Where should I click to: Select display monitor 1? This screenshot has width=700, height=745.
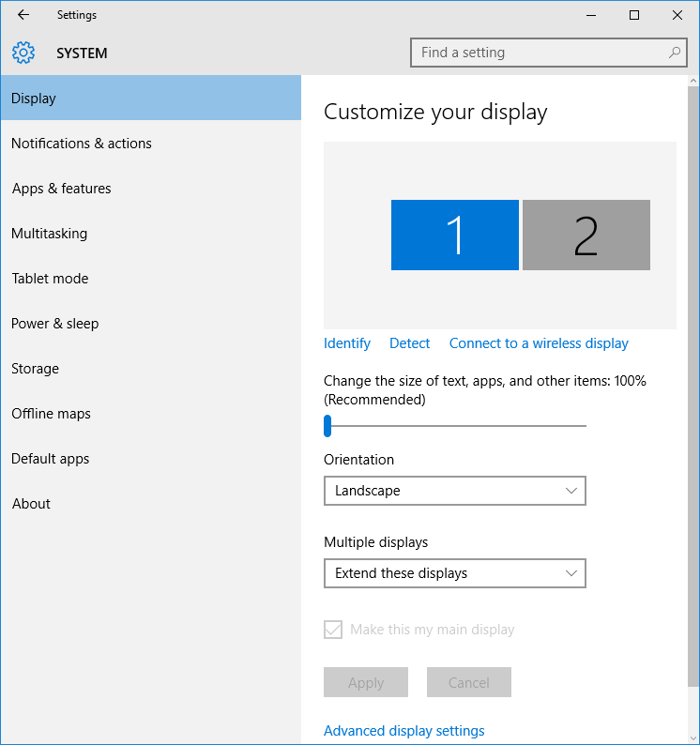click(454, 235)
